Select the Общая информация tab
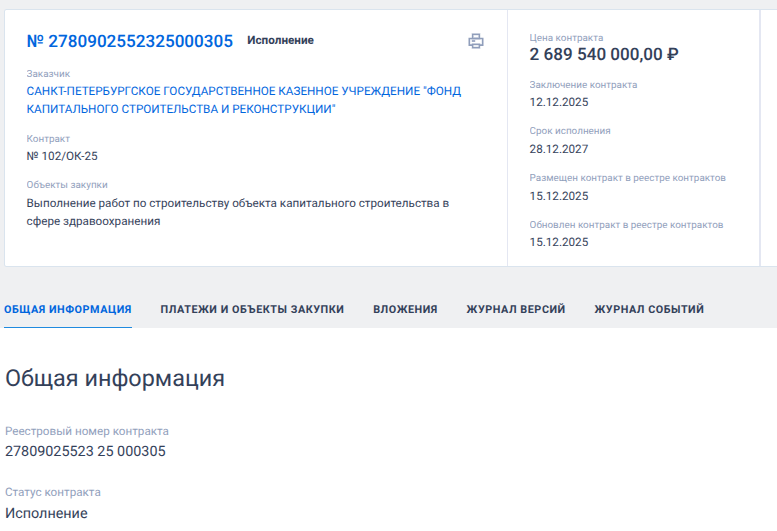Viewport: 777px width, 531px height. (x=68, y=309)
